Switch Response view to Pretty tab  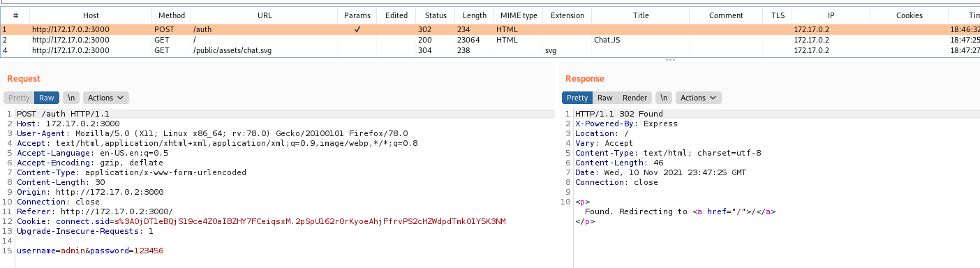coord(577,98)
